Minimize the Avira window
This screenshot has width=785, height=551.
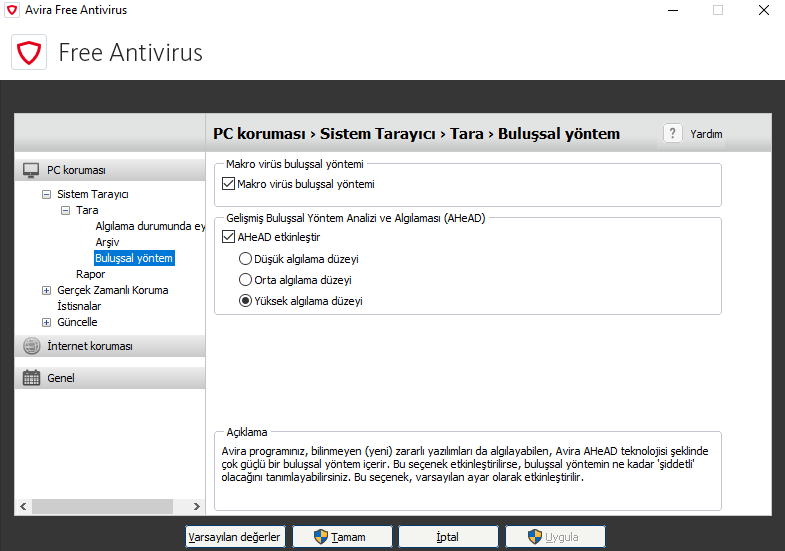coord(673,10)
